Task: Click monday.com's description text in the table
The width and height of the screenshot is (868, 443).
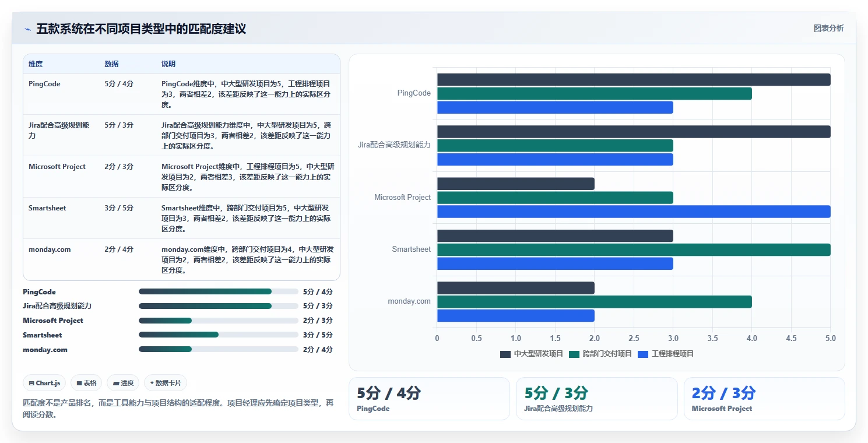Action: pos(247,260)
